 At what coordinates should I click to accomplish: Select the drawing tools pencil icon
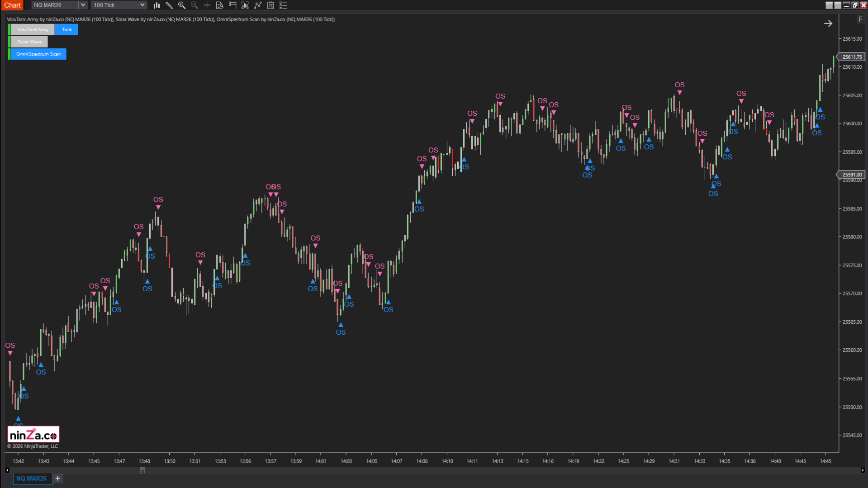[x=169, y=5]
